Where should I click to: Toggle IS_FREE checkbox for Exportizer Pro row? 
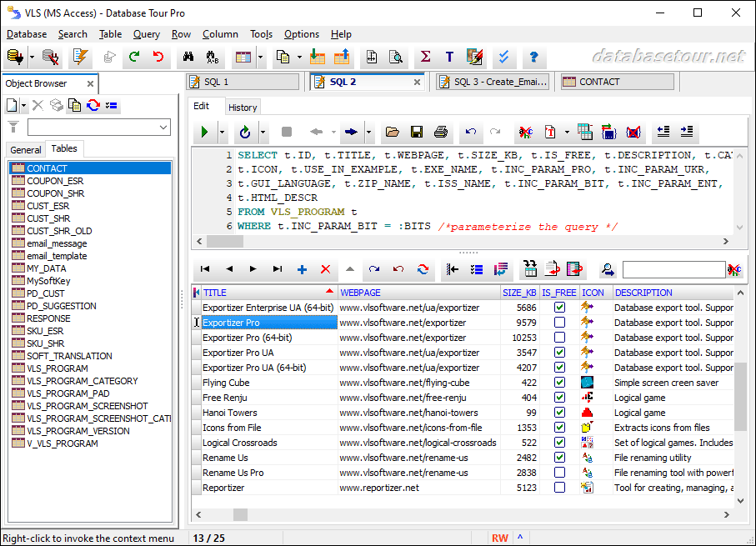pyautogui.click(x=559, y=323)
